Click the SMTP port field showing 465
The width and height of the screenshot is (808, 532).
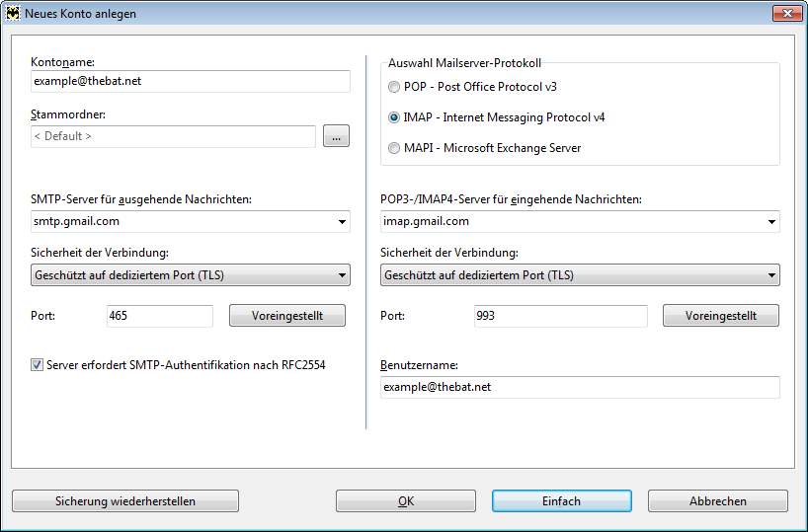159,316
